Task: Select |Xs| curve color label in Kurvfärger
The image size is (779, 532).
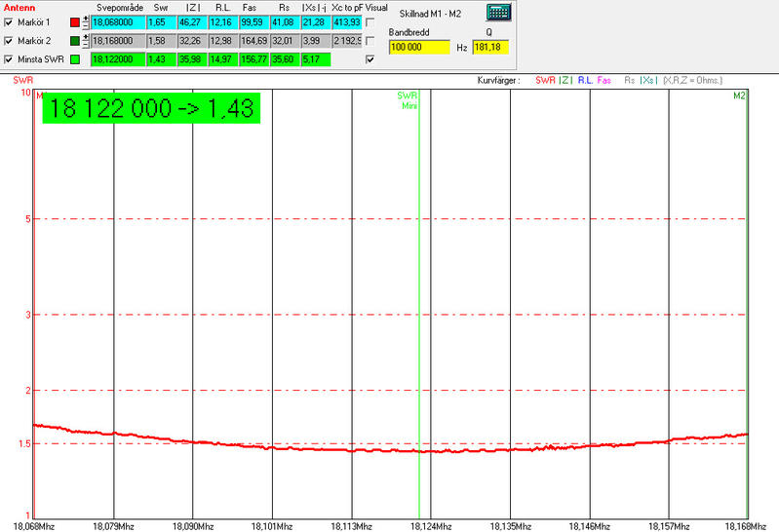Action: coord(648,80)
